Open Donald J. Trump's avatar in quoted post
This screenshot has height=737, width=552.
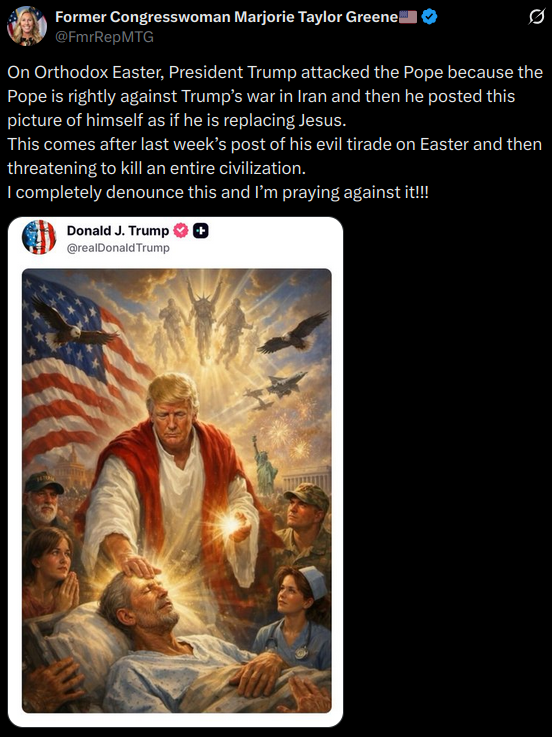[39, 237]
